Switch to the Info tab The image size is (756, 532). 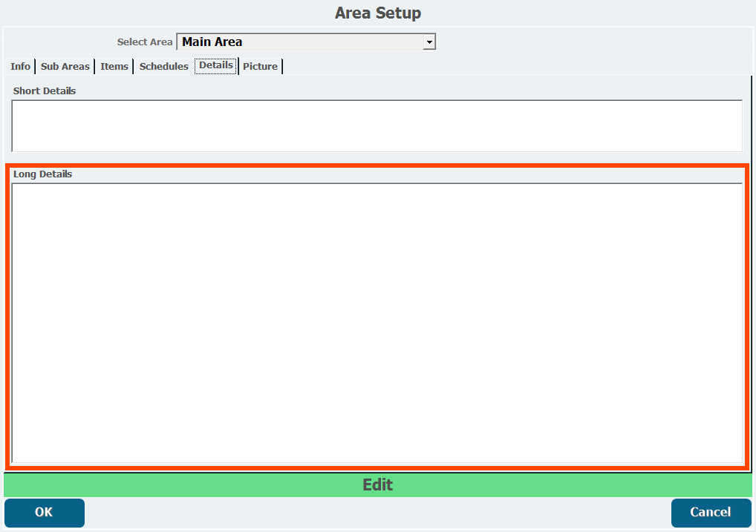pos(20,67)
